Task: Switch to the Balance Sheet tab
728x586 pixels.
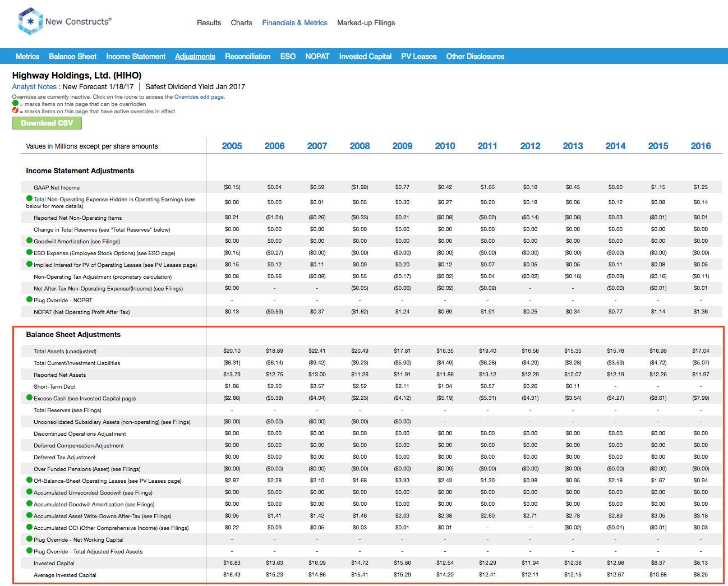Action: click(x=72, y=57)
